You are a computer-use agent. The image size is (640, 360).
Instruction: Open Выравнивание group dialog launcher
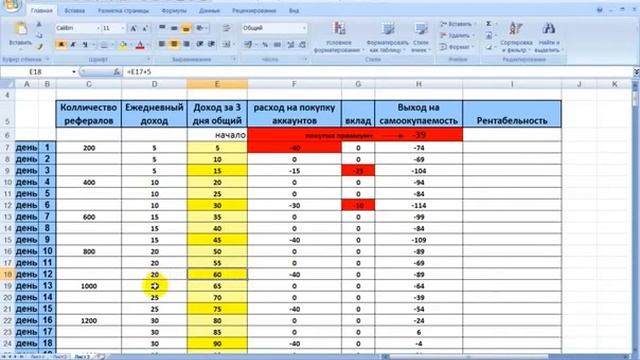pyautogui.click(x=234, y=60)
